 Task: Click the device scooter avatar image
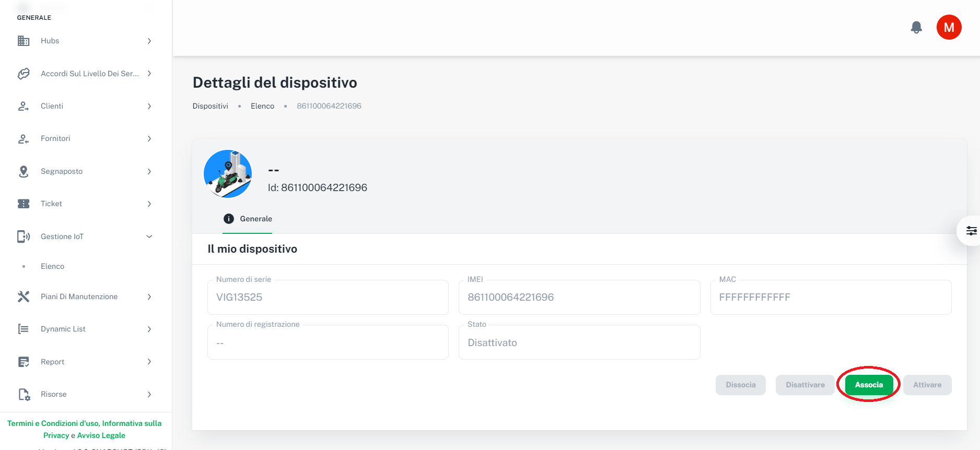coord(228,174)
